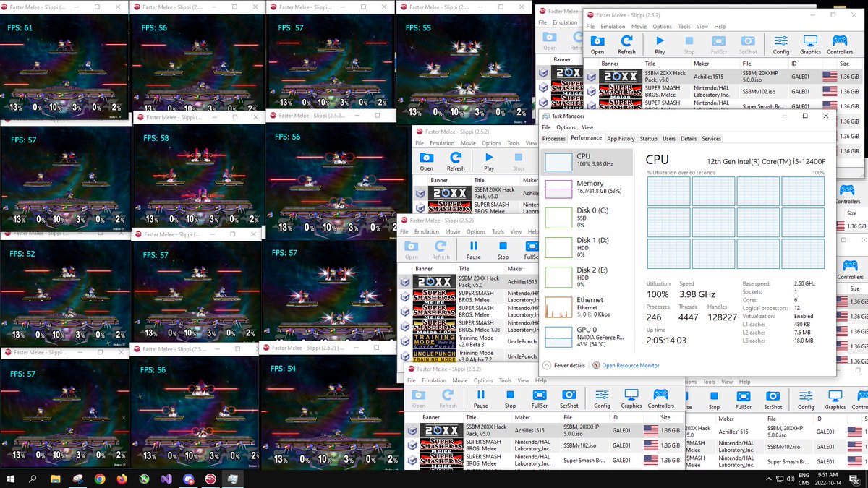Switch to the Details tab in Task Manager
The image size is (868, 488).
[x=689, y=139]
